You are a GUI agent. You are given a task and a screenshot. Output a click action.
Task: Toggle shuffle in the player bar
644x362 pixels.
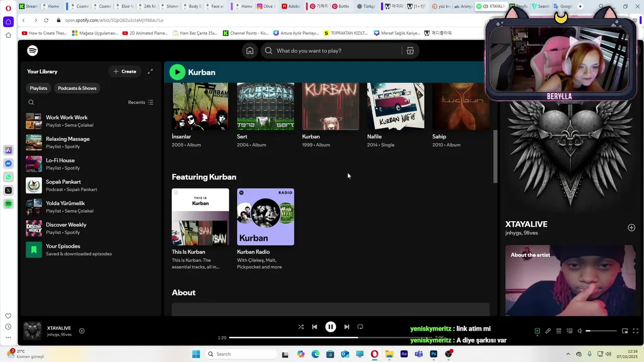click(x=301, y=327)
